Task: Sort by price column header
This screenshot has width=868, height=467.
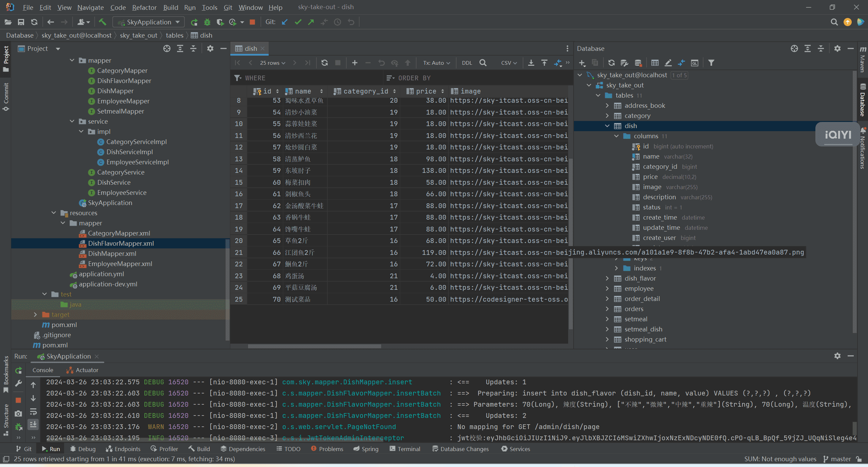Action: 425,91
